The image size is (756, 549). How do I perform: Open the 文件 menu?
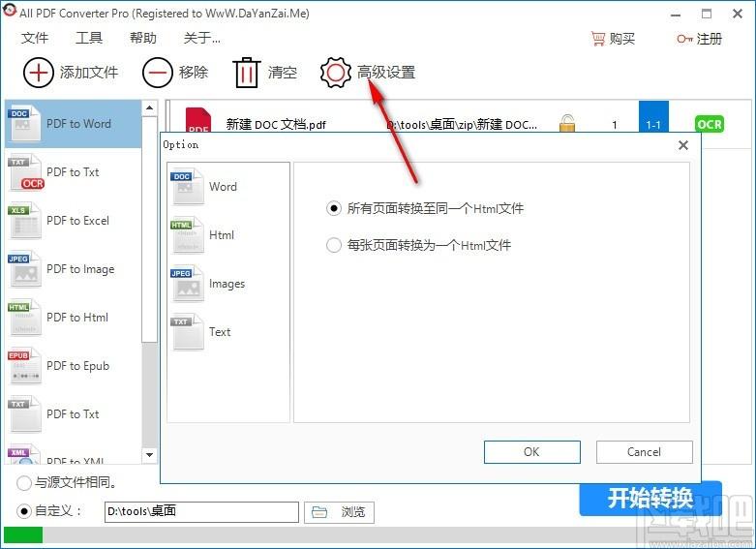35,38
